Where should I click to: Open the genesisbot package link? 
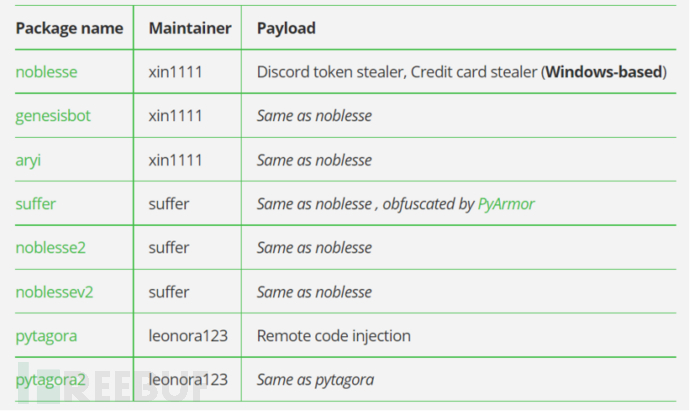coord(53,116)
